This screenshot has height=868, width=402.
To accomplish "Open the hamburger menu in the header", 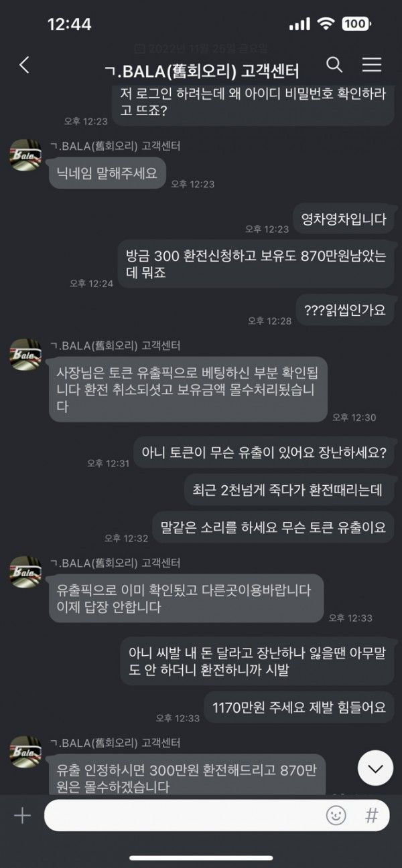I will point(372,64).
